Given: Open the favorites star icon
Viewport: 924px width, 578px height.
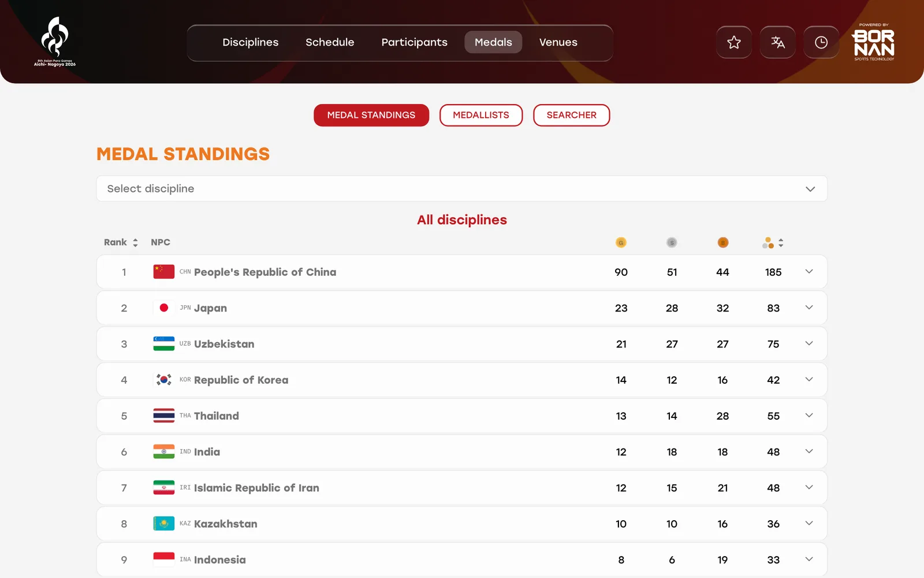Looking at the screenshot, I should [733, 42].
